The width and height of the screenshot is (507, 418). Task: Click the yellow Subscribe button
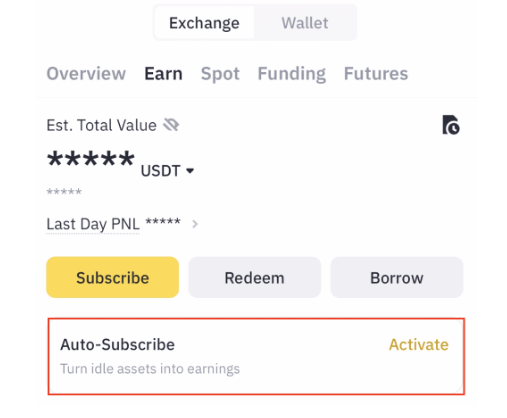click(x=113, y=277)
